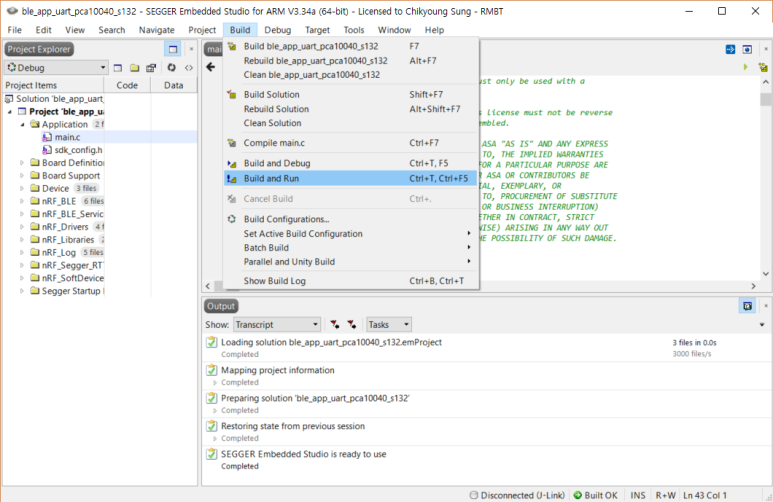Select Show Build Log
773x502 pixels.
tap(351, 281)
